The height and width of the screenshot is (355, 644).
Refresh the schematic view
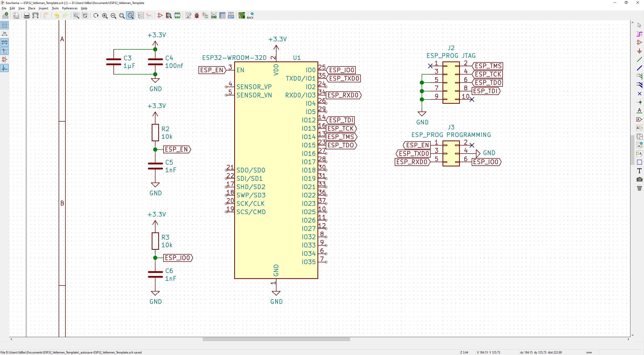tap(96, 16)
